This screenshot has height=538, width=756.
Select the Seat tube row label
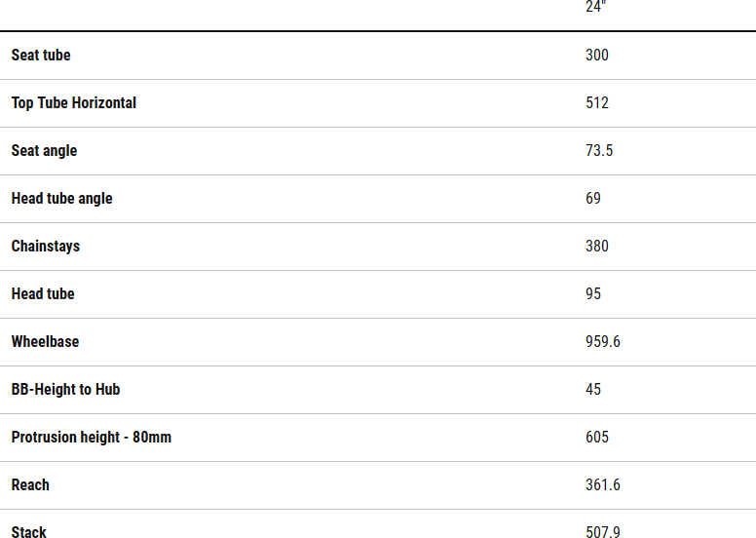(x=41, y=56)
